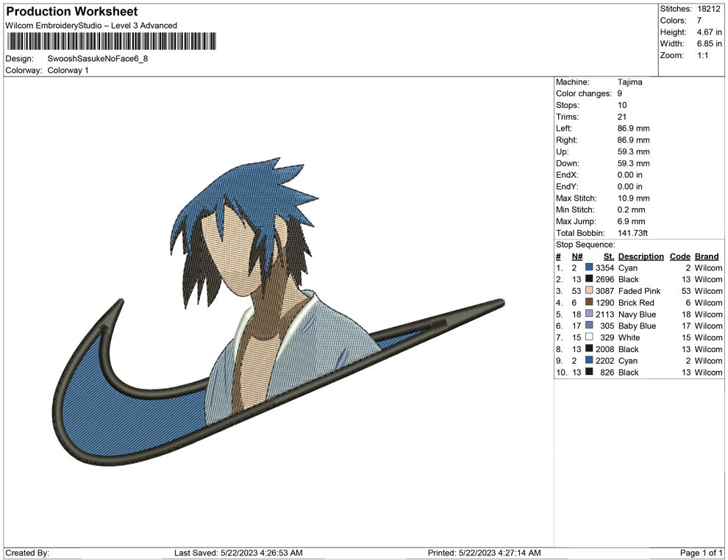Image resolution: width=728 pixels, height=560 pixels.
Task: Click the 'Brick Red' description text
Action: tap(636, 303)
